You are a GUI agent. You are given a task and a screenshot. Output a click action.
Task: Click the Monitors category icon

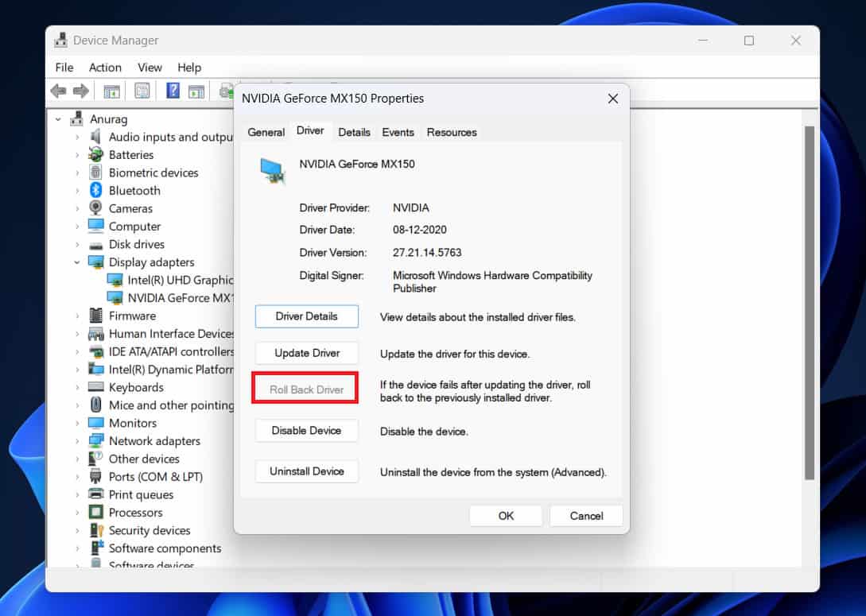point(95,423)
